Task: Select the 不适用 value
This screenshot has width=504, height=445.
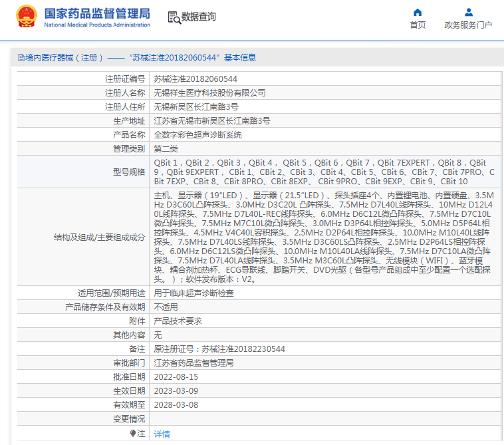Action: click(166, 307)
